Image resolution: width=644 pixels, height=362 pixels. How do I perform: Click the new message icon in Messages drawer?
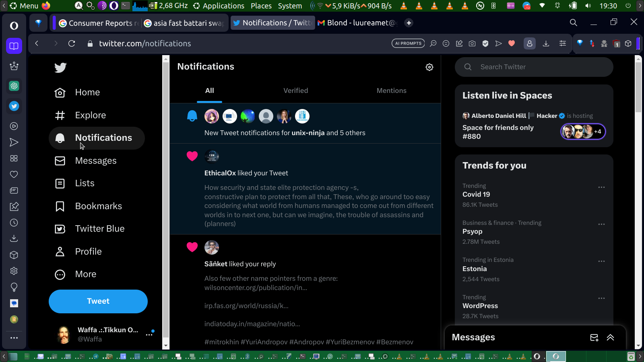(x=594, y=337)
